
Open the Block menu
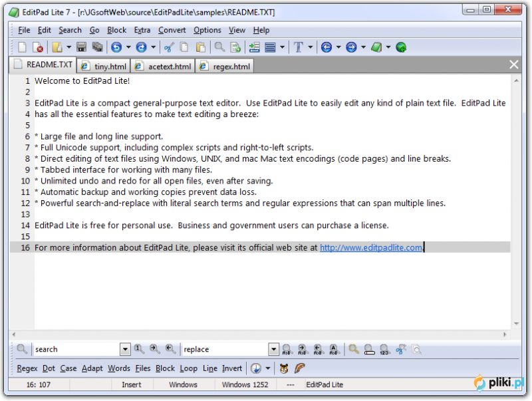(117, 30)
